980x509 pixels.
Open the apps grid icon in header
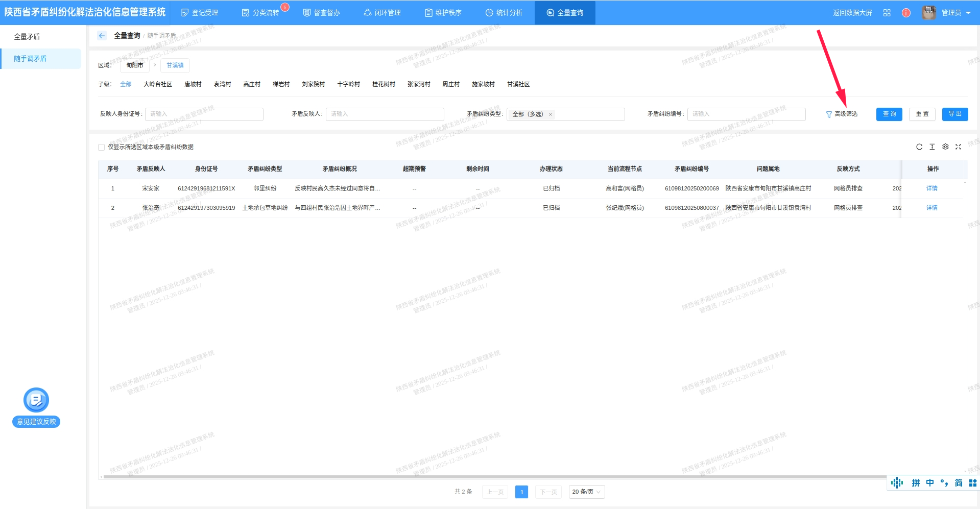click(x=887, y=13)
